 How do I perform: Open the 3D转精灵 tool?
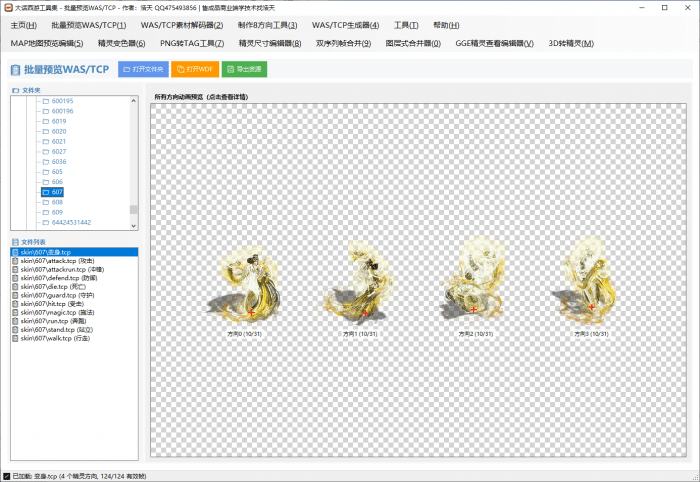pyautogui.click(x=571, y=44)
